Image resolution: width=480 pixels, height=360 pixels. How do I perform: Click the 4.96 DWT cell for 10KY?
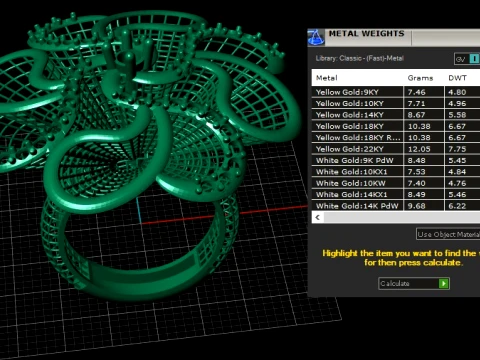(462, 103)
